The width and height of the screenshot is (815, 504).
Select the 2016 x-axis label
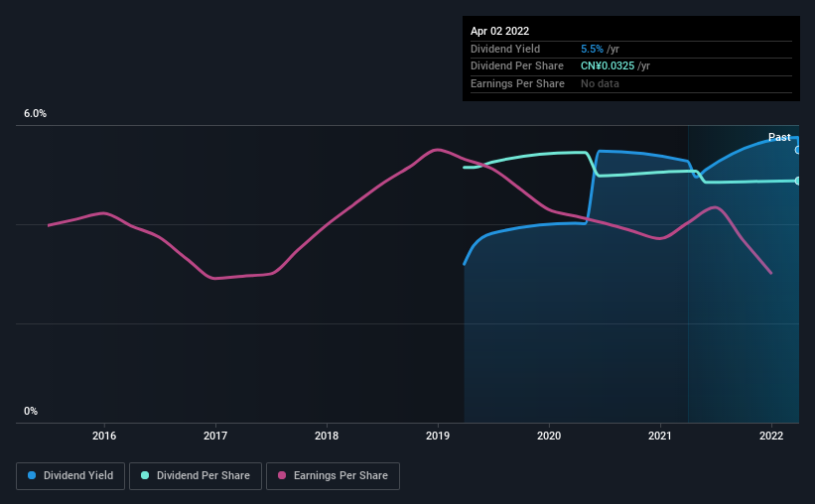pos(104,436)
